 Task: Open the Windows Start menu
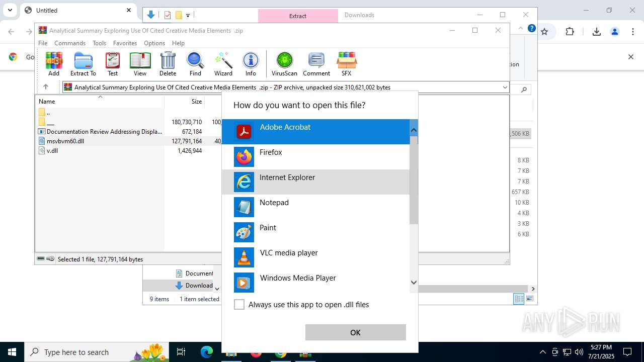tap(12, 352)
